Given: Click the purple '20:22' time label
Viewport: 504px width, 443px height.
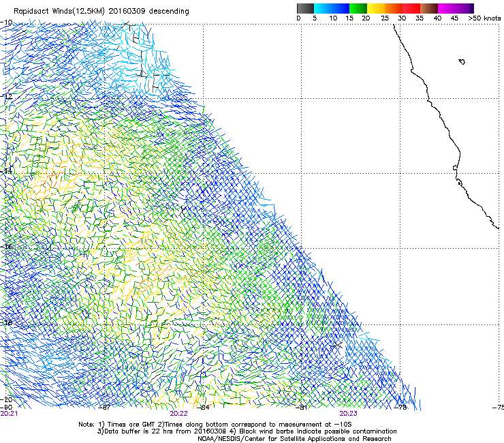Looking at the screenshot, I should tap(178, 414).
